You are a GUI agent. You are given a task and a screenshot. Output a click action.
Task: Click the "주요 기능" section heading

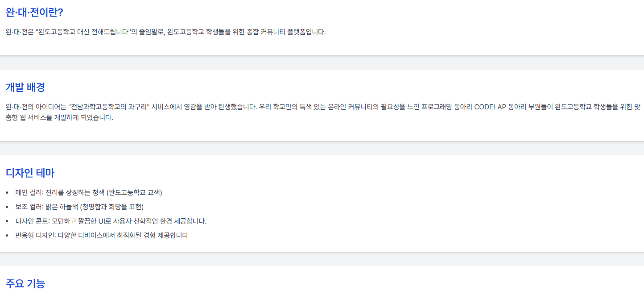tap(25, 283)
